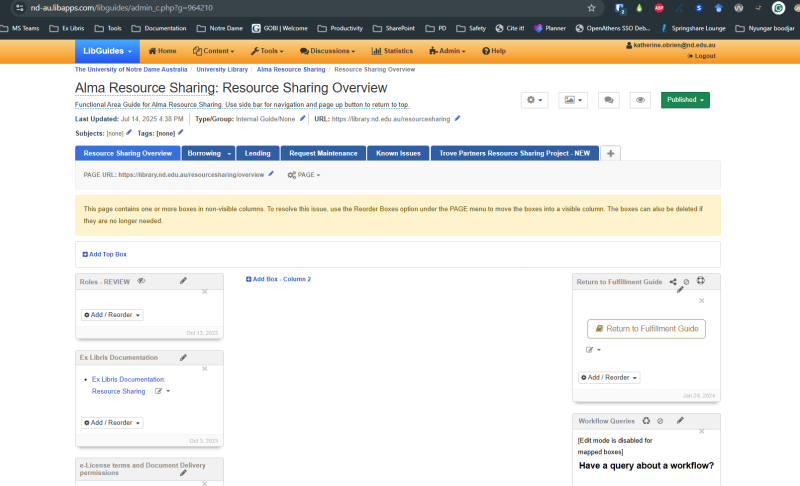Edit the Ex Libris Documentation box pencil icon

coord(183,357)
